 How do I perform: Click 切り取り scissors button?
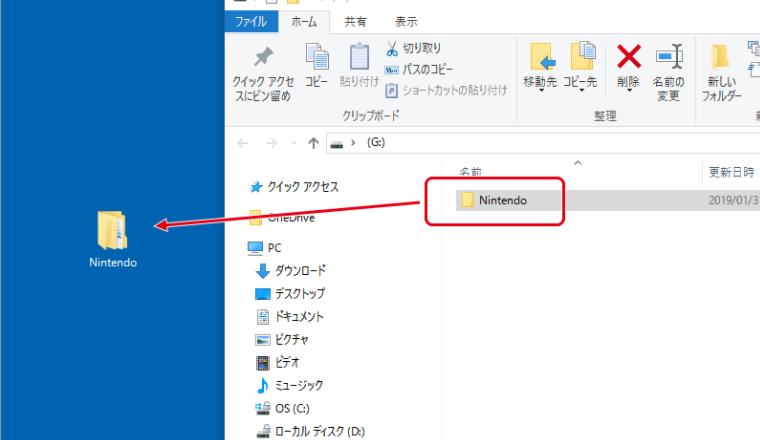pos(413,48)
